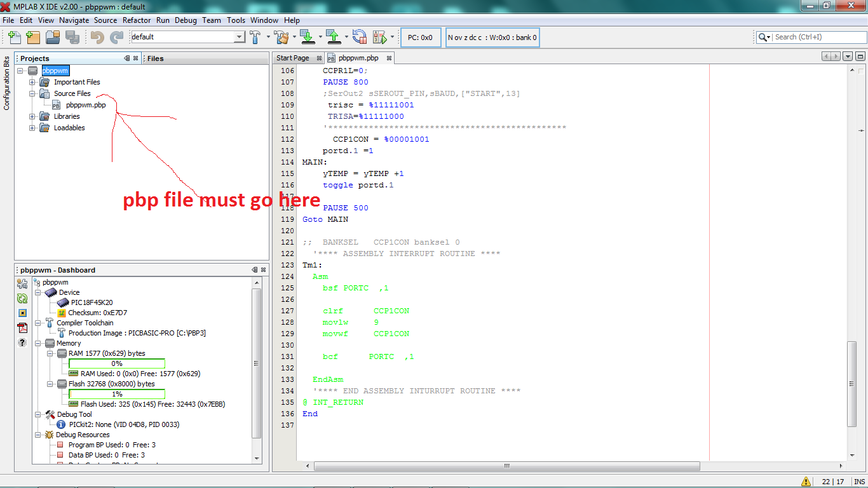Close the pbppwm.pbp editor tab
This screenshot has height=488, width=868.
[x=388, y=58]
